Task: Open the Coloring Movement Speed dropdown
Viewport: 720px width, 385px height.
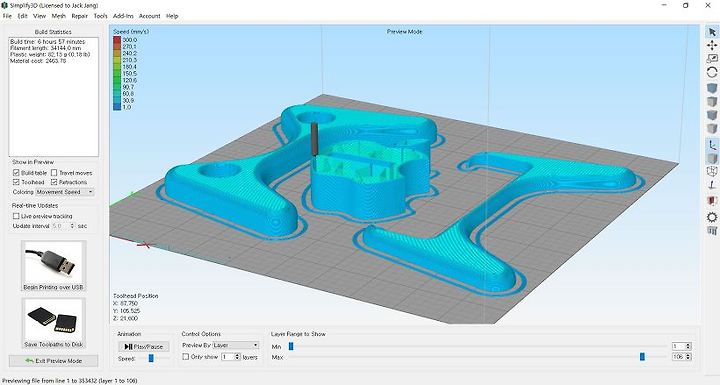Action: point(65,192)
